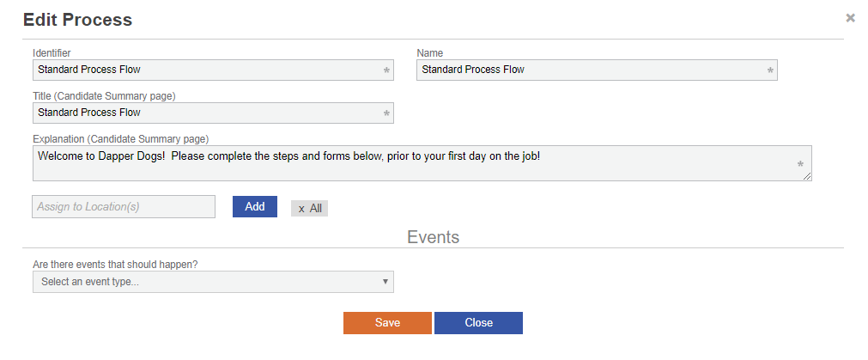Click the asterisk in the Explanation box

[800, 163]
